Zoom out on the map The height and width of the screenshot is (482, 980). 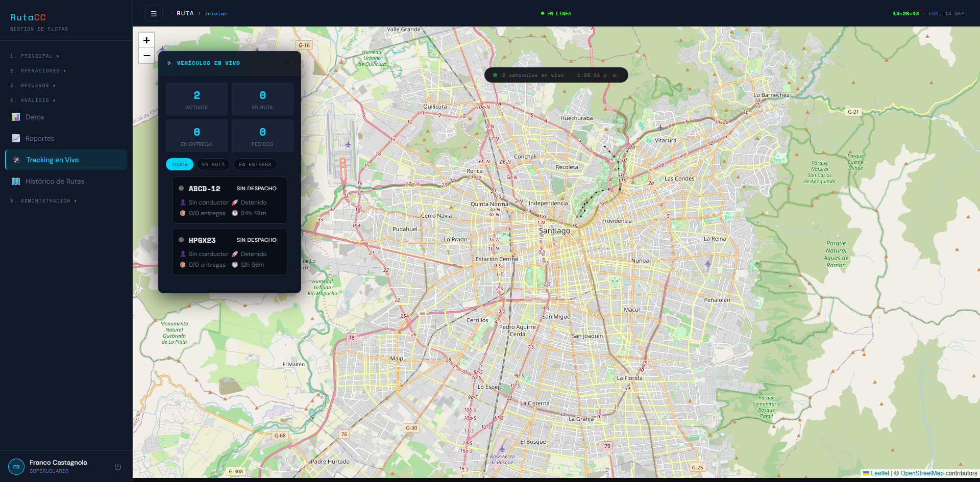click(146, 56)
